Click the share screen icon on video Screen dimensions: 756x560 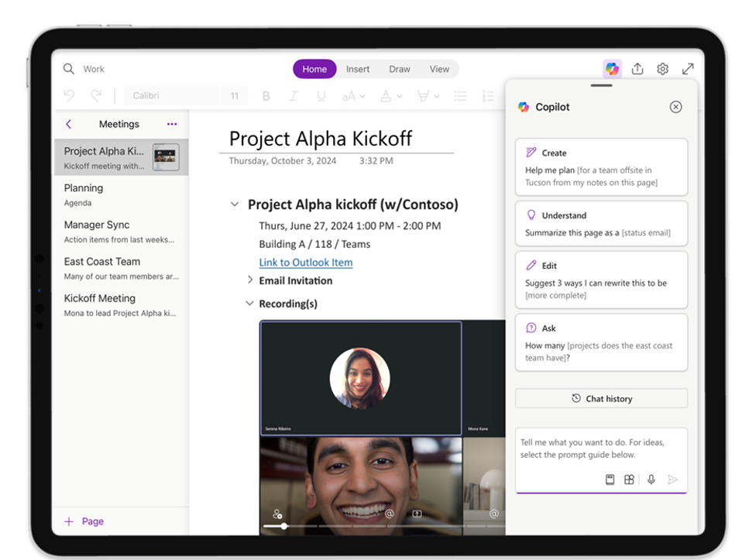pos(417,514)
